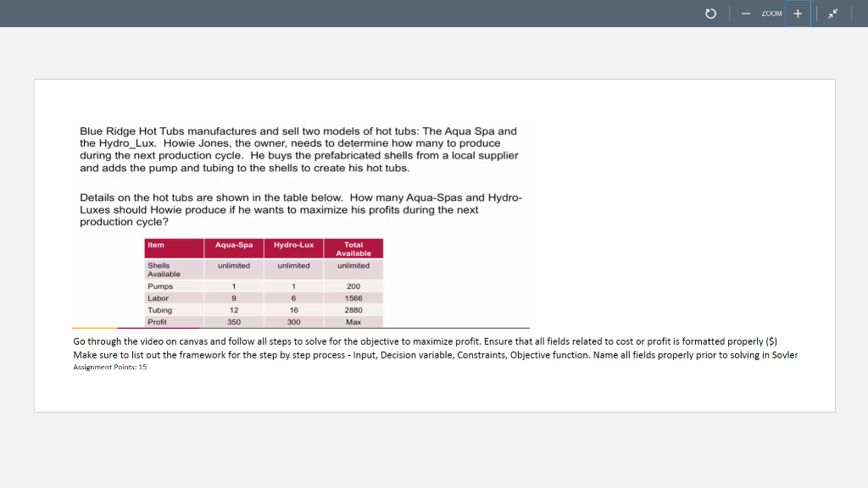Click the 'Make sure to list out' line
The height and width of the screenshot is (488, 868).
pos(435,355)
